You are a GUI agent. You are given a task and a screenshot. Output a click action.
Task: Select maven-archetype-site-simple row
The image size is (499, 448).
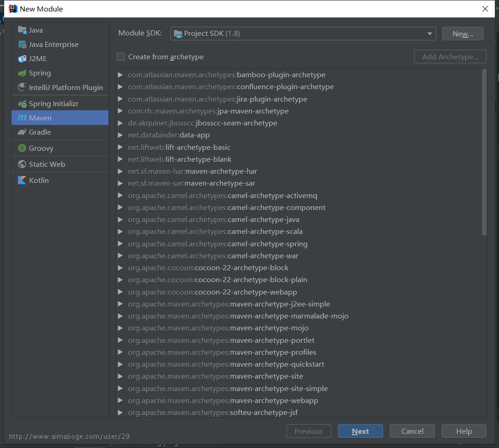298,388
